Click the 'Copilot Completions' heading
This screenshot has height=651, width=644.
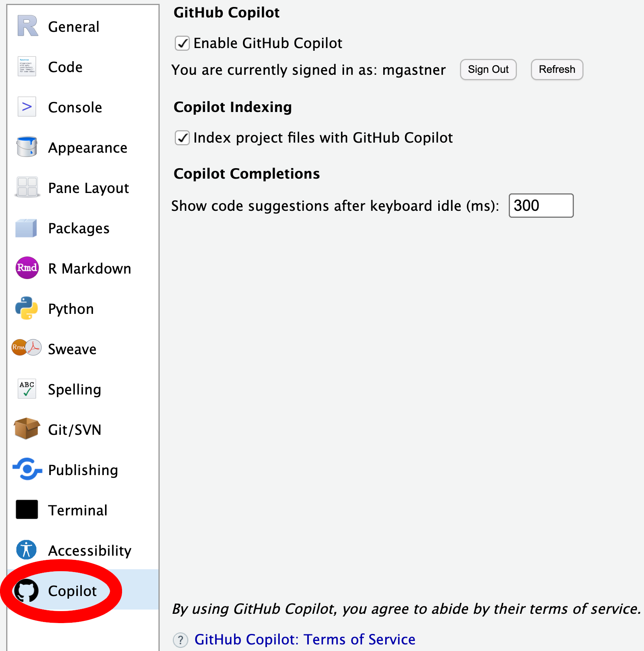point(247,174)
